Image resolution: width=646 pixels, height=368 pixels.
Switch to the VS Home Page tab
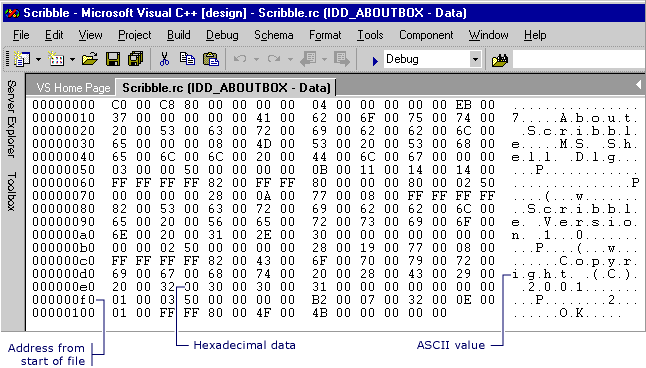pyautogui.click(x=73, y=88)
